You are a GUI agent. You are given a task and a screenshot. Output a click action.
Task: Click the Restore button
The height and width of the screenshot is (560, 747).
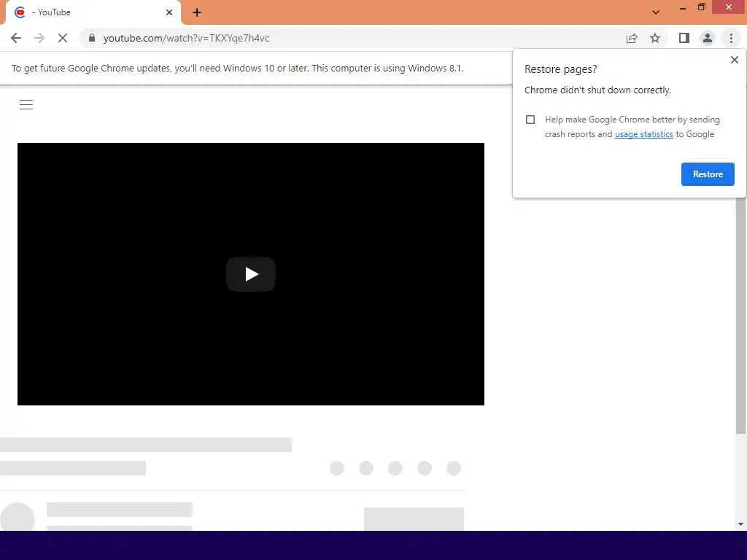[x=708, y=174]
